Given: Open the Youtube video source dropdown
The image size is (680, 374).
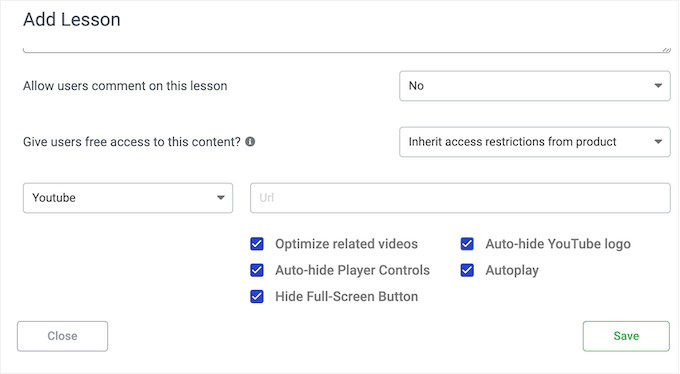Looking at the screenshot, I should coord(128,198).
